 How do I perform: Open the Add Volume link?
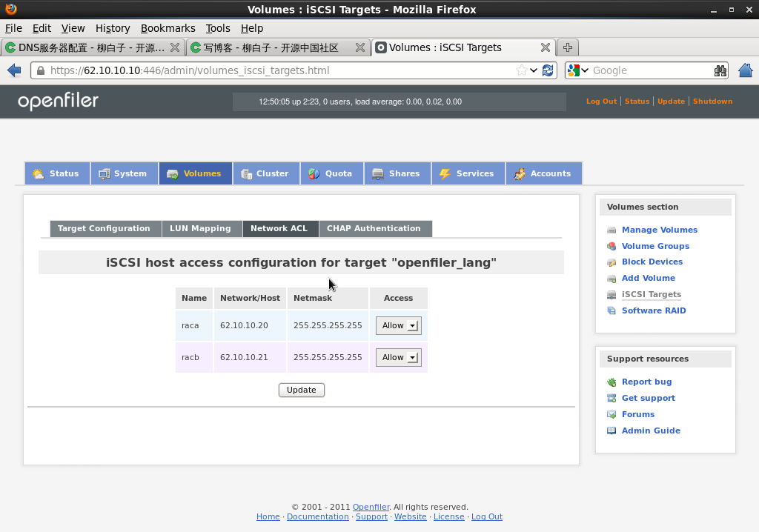[x=648, y=278]
